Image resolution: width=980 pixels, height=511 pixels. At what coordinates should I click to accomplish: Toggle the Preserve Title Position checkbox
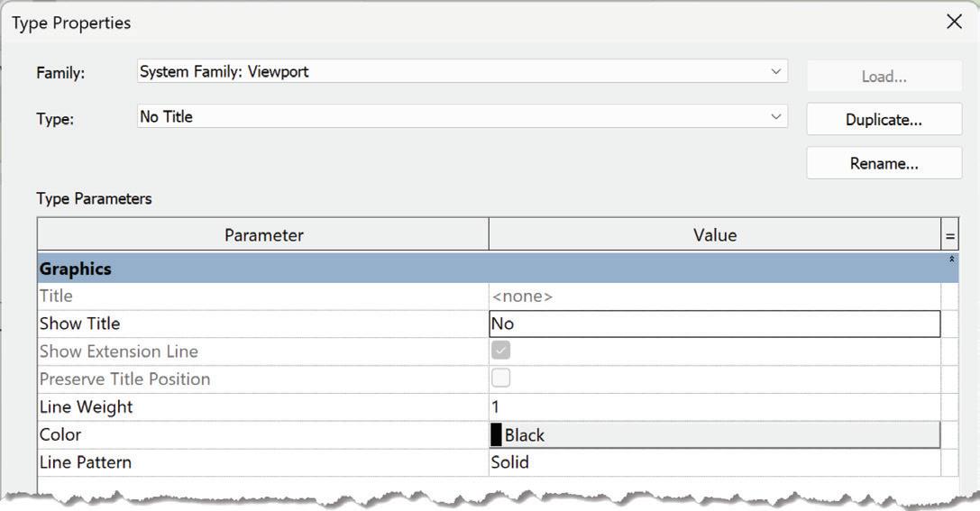pyautogui.click(x=500, y=379)
